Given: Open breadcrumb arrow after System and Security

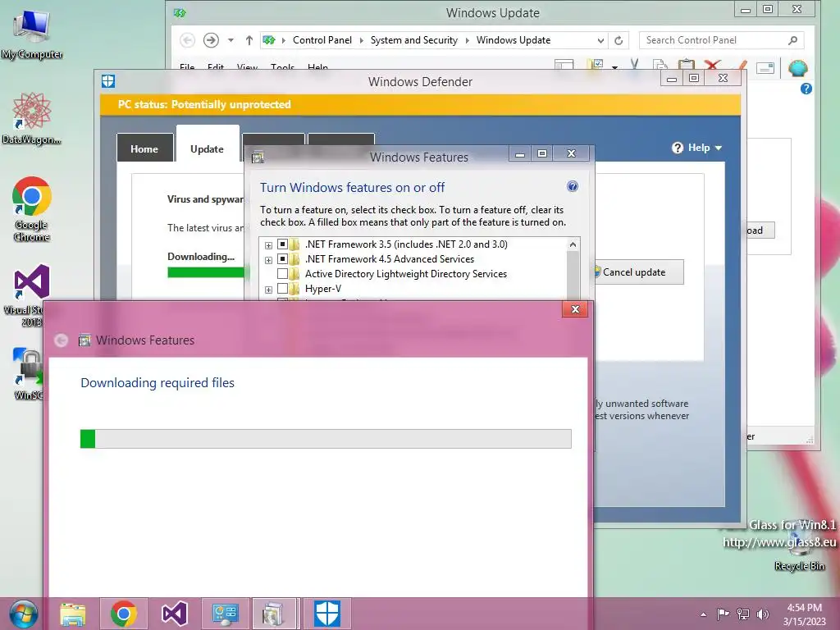Looking at the screenshot, I should 467,40.
